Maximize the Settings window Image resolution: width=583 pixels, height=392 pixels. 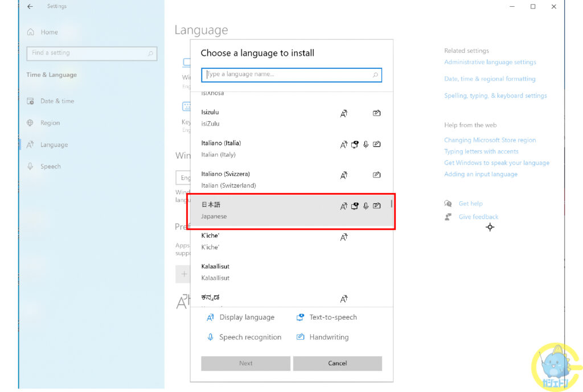[x=533, y=6]
